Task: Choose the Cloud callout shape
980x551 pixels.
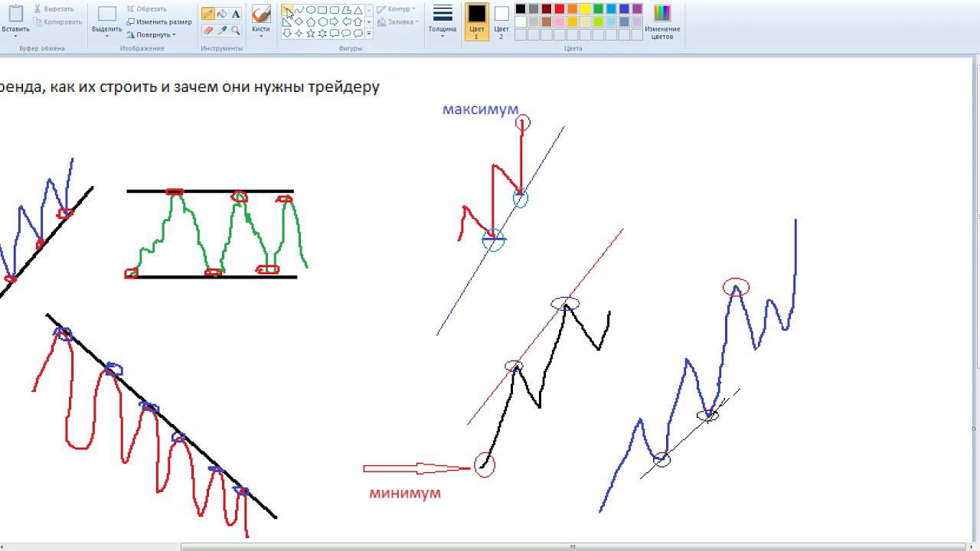Action: point(358,33)
